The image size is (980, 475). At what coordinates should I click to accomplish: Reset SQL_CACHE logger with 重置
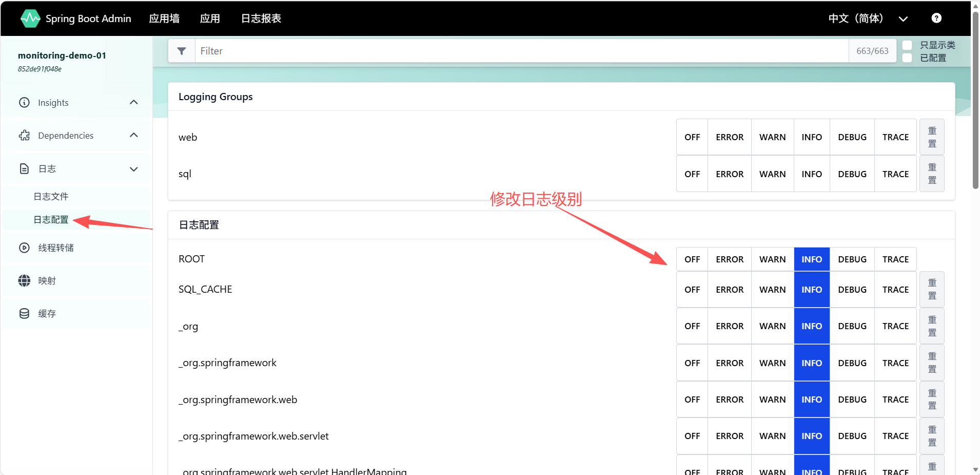(932, 290)
